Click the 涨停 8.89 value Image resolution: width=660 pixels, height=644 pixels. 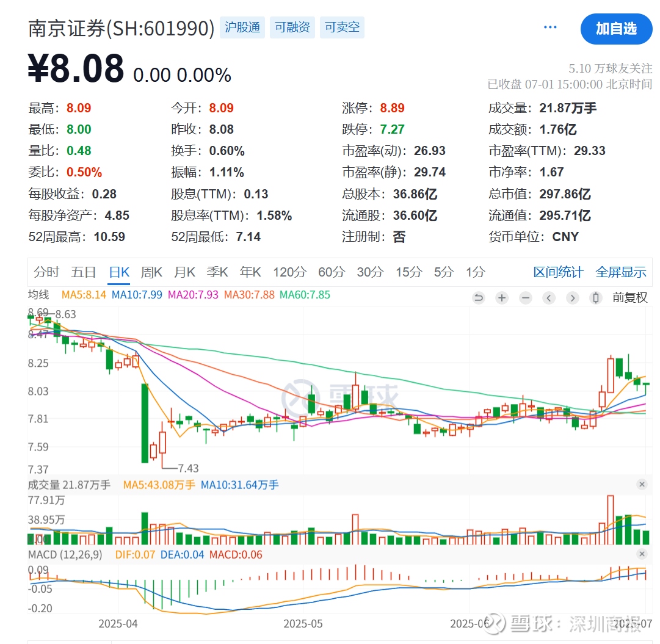coord(393,108)
